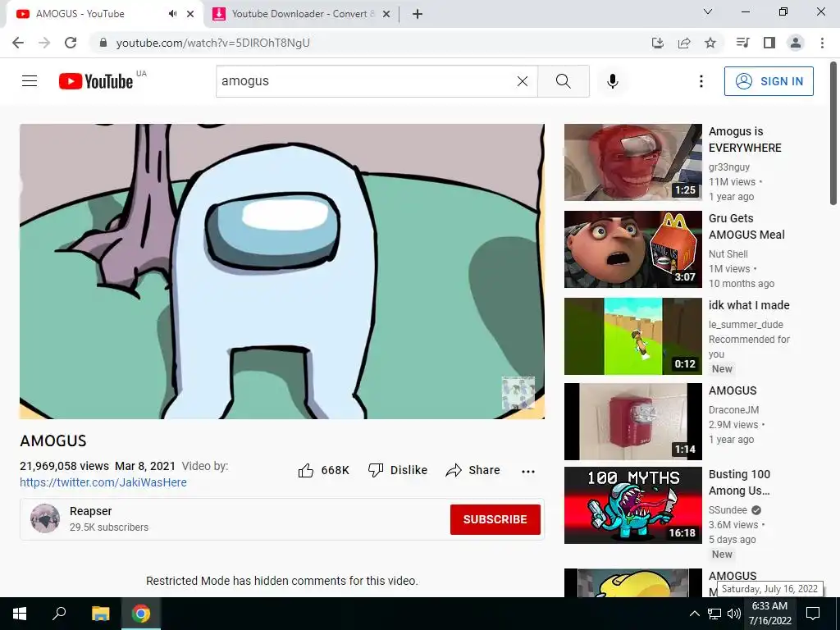Close the Youtube Downloader tab
This screenshot has width=840, height=630.
[386, 14]
